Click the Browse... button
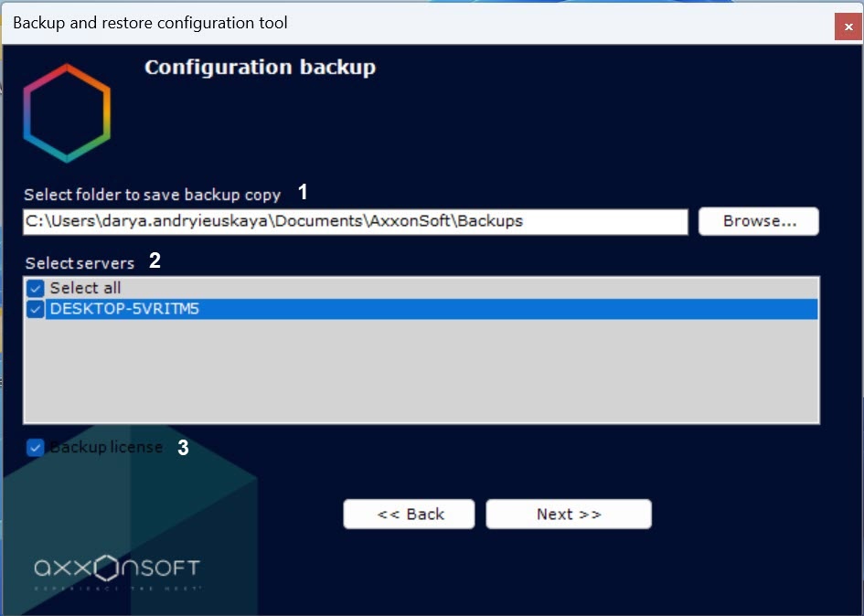864x616 pixels. (759, 221)
